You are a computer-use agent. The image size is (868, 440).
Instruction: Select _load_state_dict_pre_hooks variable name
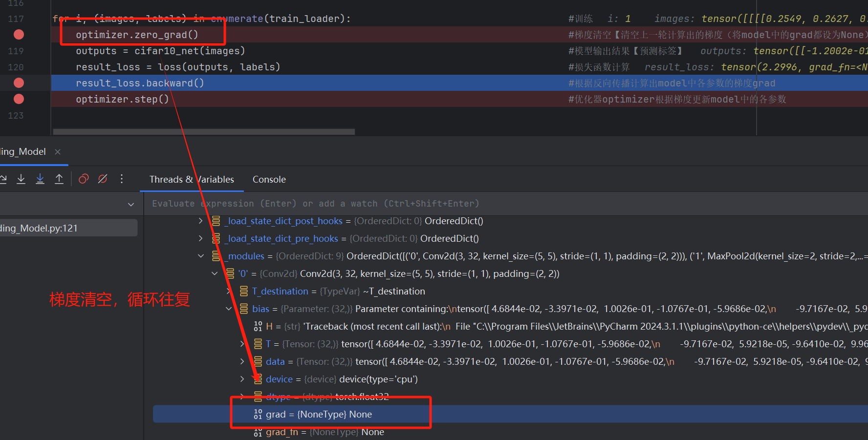282,239
